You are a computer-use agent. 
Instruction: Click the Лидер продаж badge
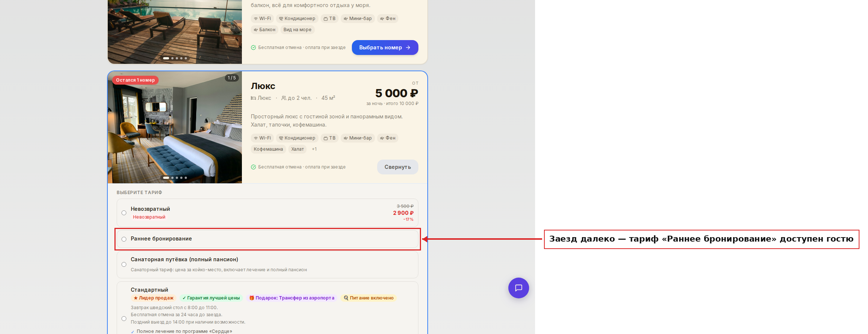[x=153, y=298]
